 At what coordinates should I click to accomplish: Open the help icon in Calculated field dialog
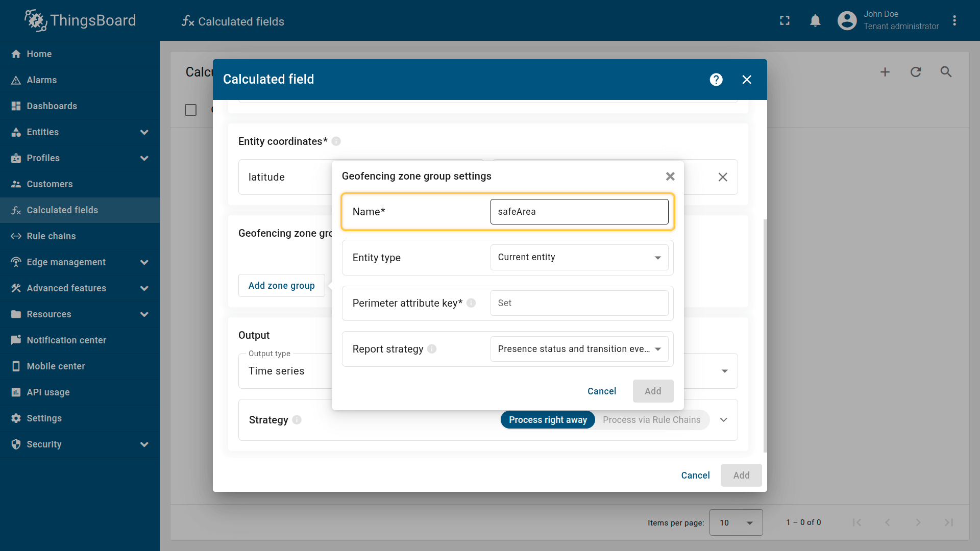pos(716,80)
